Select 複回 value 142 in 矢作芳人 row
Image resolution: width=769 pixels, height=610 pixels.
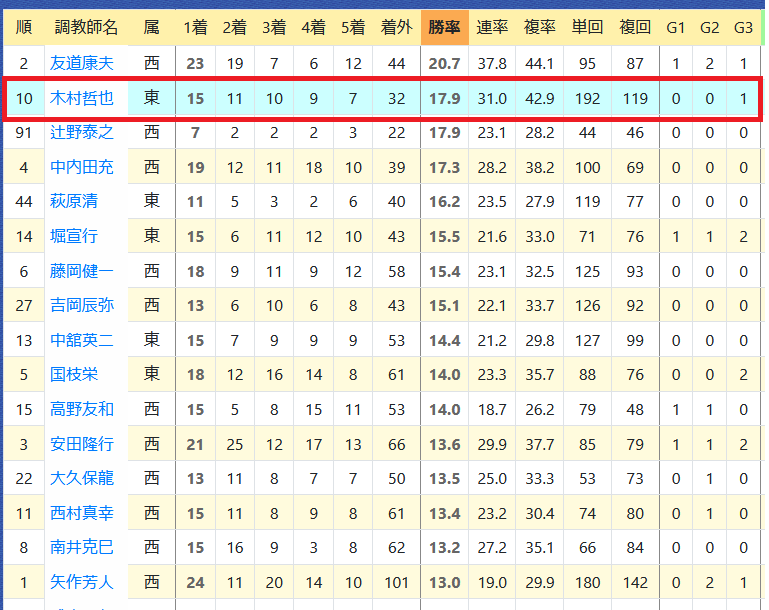point(635,583)
